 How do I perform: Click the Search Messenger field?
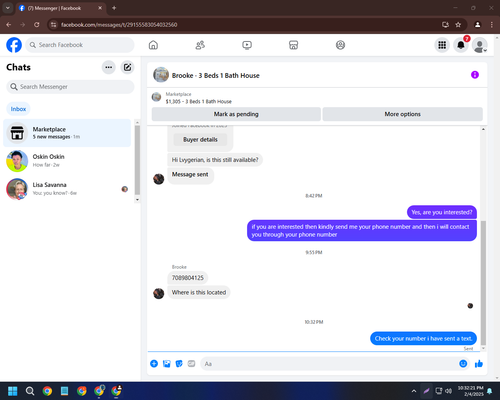[70, 87]
